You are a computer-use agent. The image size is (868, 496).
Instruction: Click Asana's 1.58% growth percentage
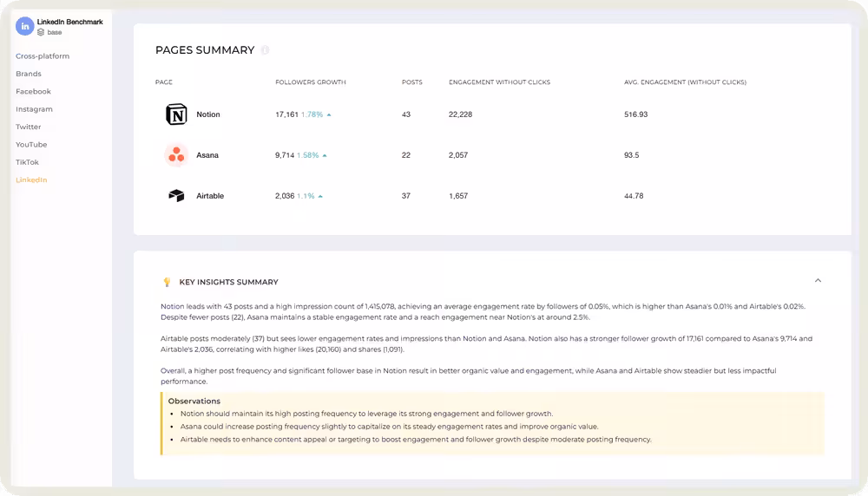click(x=308, y=155)
